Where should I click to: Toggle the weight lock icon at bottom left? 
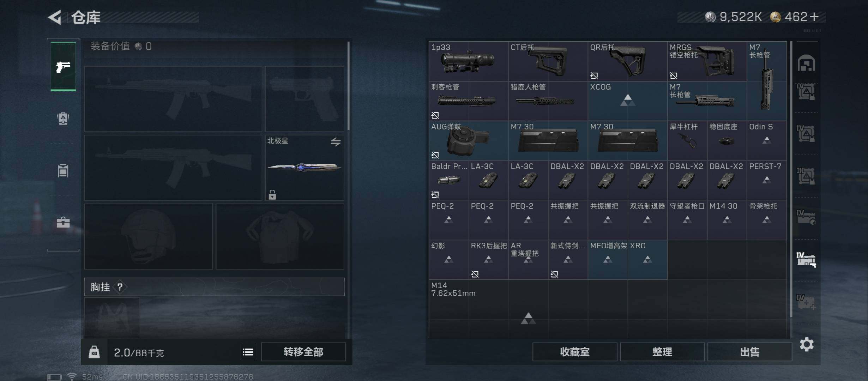94,352
